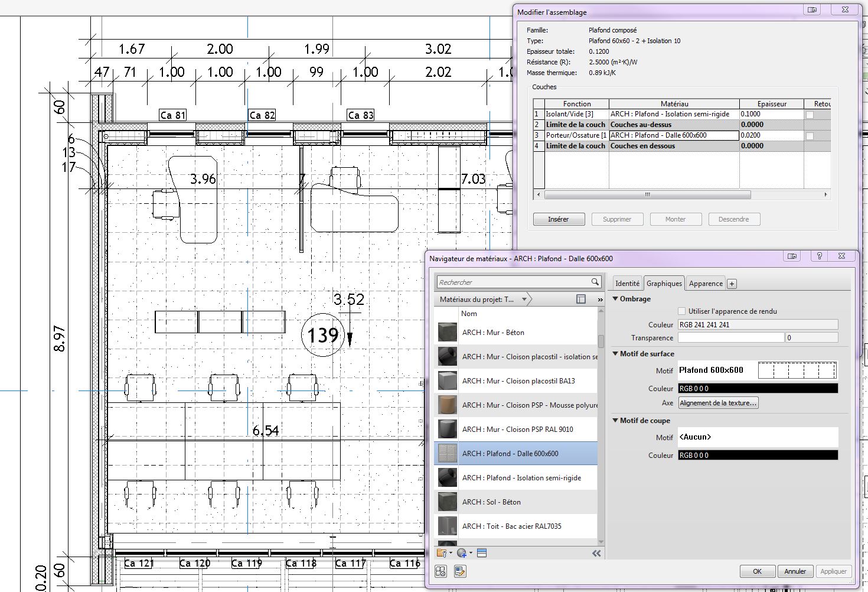This screenshot has width=868, height=592.
Task: Open the Apparence tab
Action: click(x=706, y=284)
